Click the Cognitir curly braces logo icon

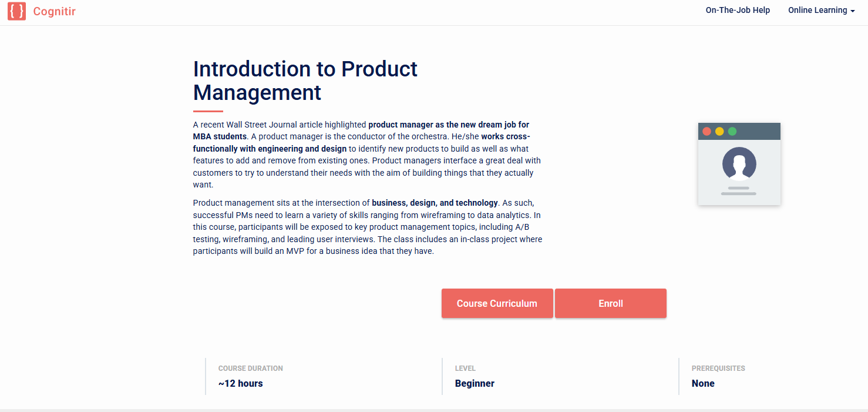(x=16, y=11)
